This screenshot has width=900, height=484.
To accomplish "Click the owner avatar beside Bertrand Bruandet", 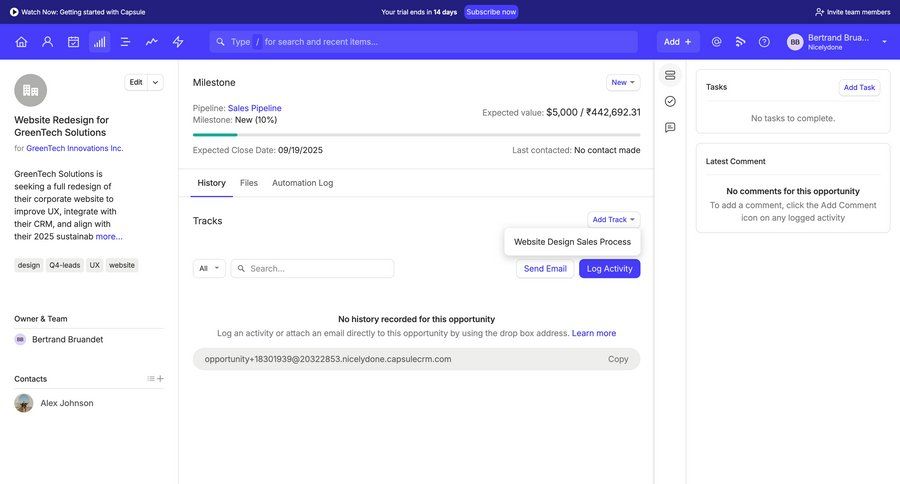I will pos(20,339).
